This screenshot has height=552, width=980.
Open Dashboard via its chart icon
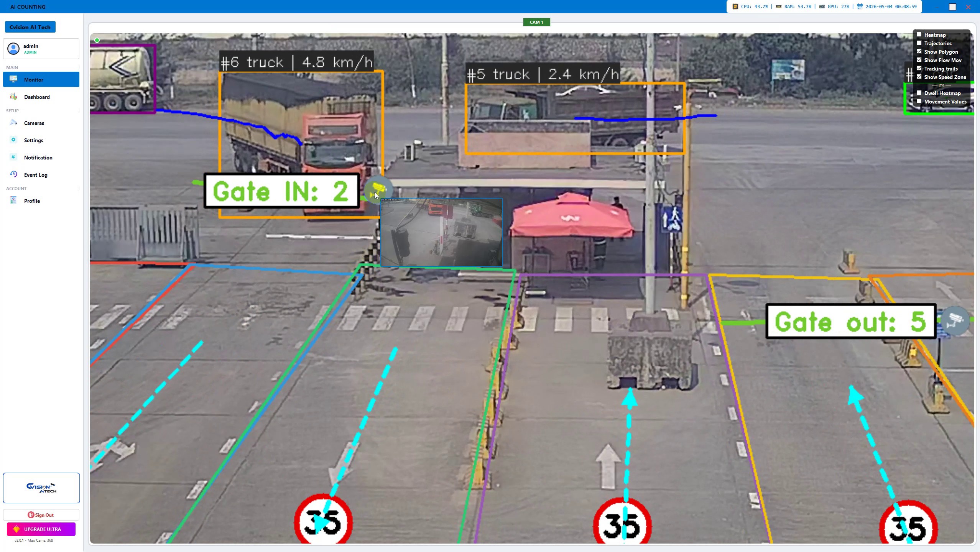pyautogui.click(x=13, y=96)
